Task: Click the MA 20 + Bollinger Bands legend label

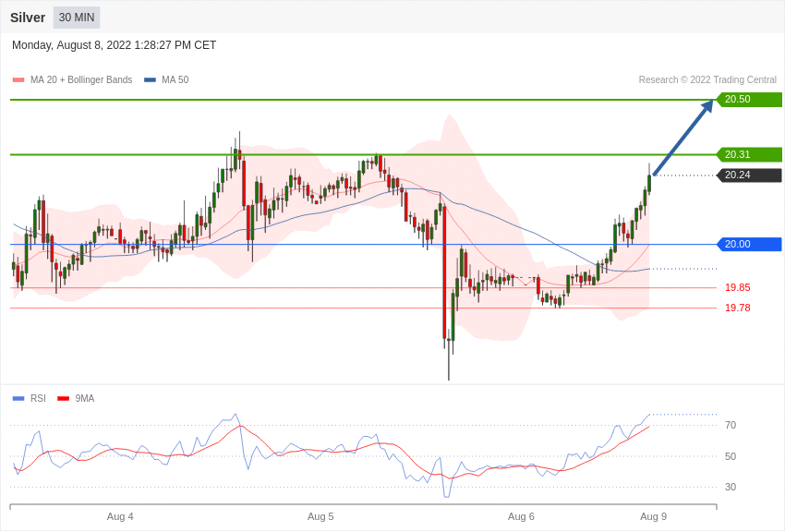Action: (81, 79)
